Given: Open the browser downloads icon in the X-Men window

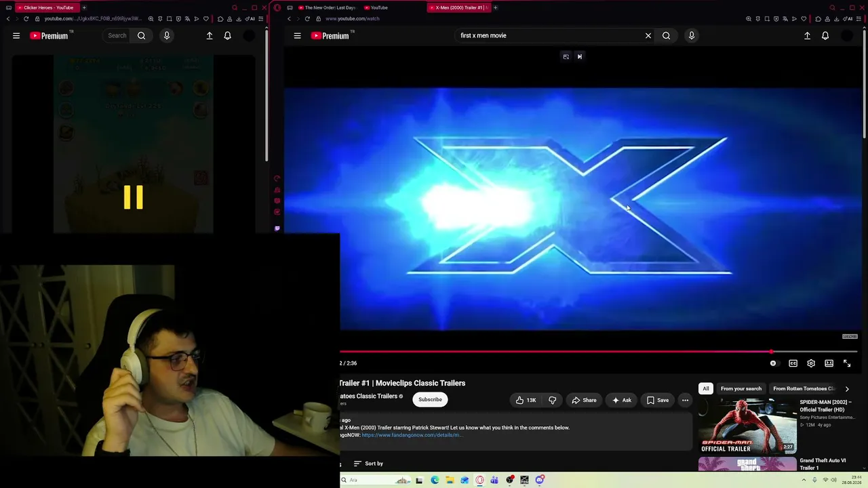Looking at the screenshot, I should [x=837, y=19].
